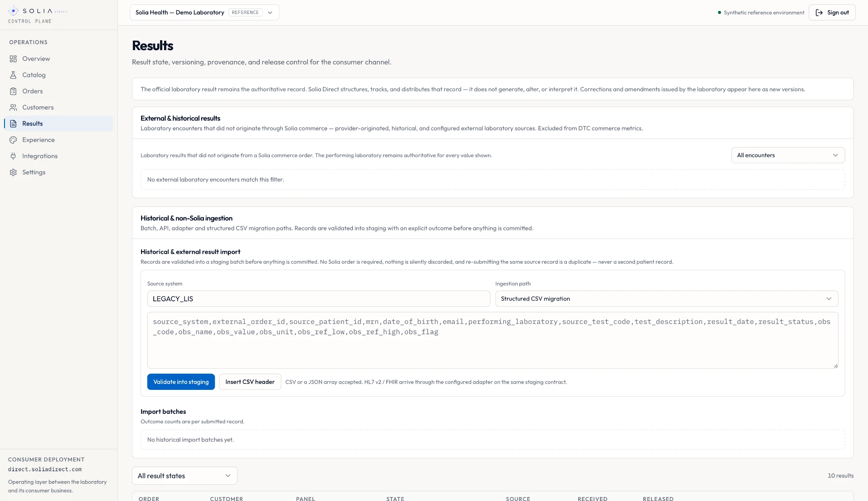The image size is (868, 501).
Task: Open Orders in the sidebar
Action: (58, 91)
